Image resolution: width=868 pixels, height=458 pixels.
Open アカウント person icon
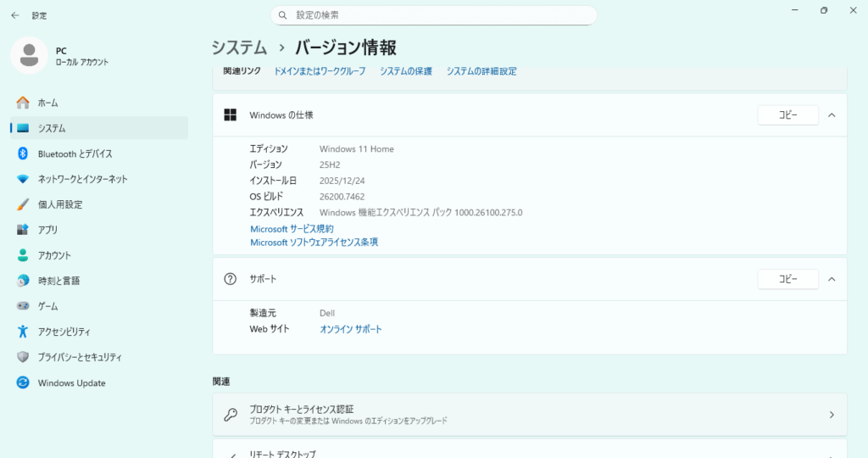[x=23, y=255]
